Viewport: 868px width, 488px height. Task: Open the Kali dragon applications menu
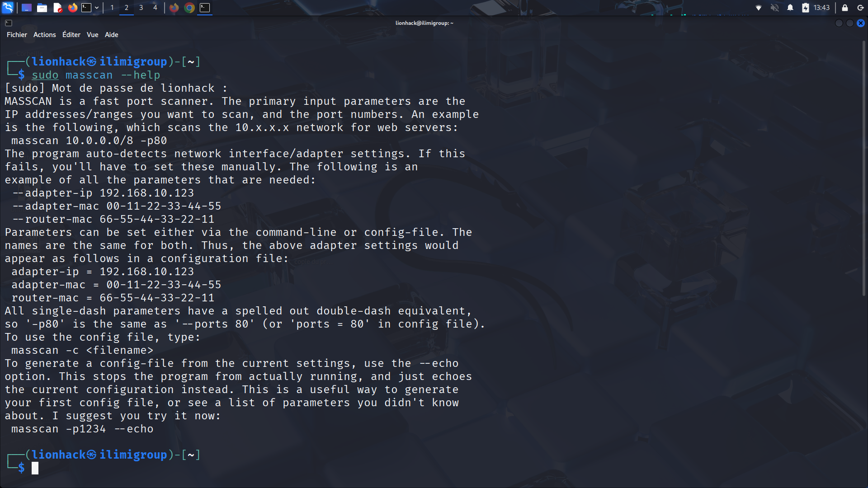pyautogui.click(x=8, y=8)
